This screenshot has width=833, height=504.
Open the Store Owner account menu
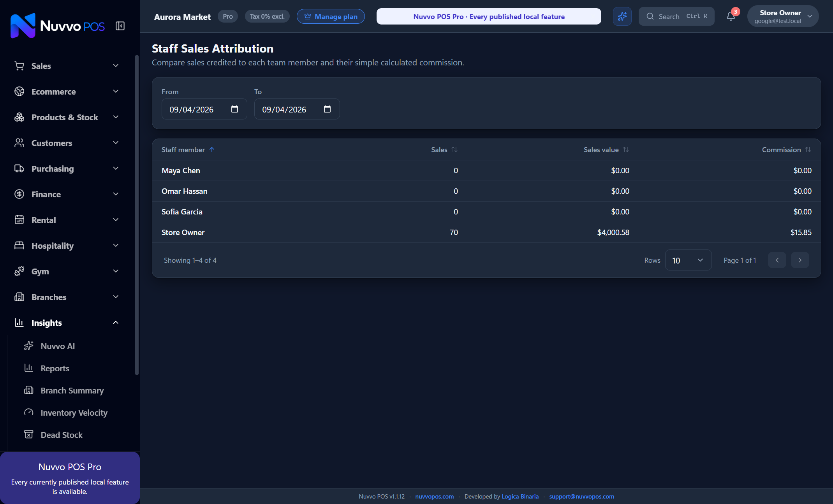point(783,16)
